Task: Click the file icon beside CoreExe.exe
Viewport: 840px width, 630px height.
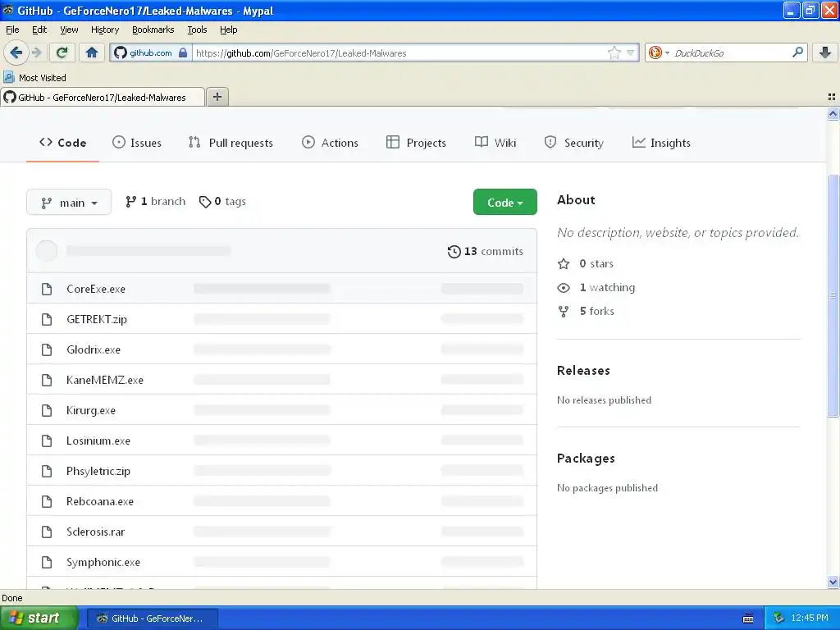Action: (47, 290)
